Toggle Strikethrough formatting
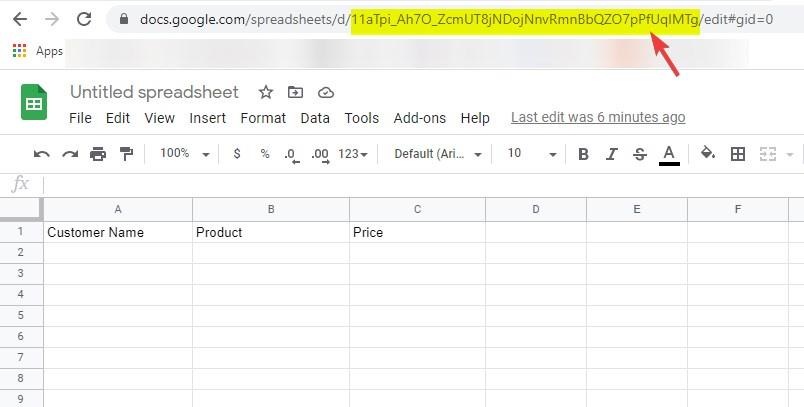Screen dimensions: 804x407 coord(639,154)
